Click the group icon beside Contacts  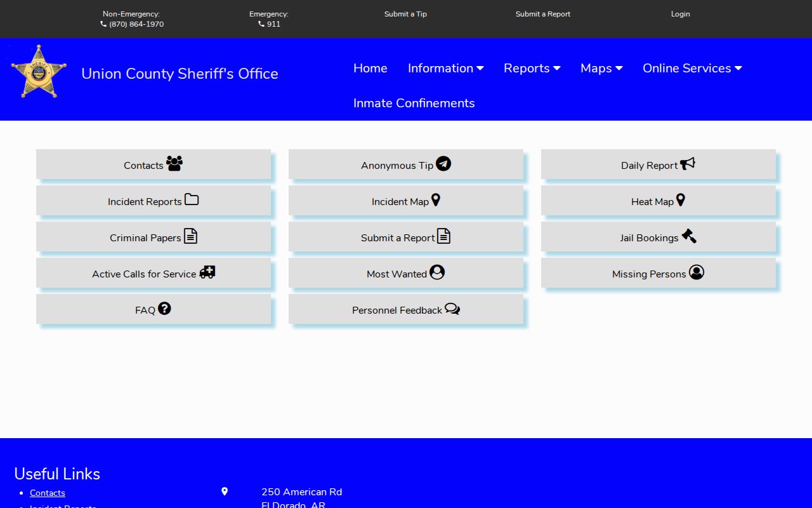[x=174, y=164]
